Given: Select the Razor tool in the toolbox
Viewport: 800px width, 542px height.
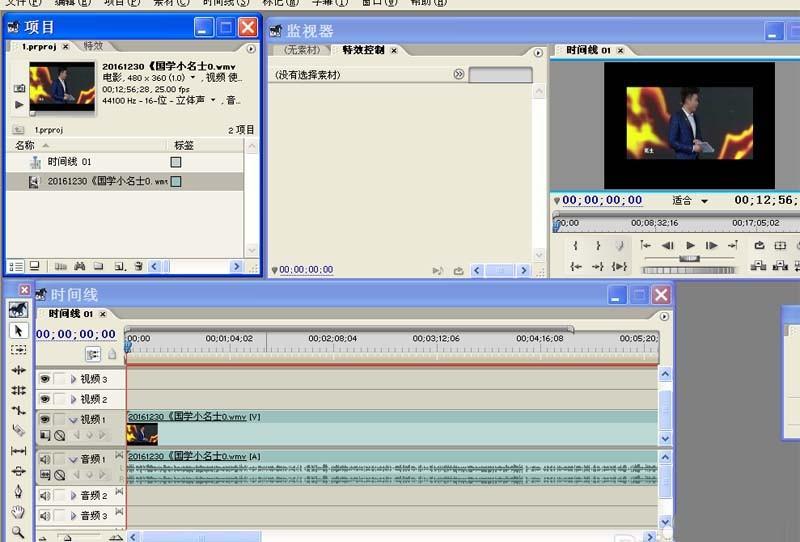Looking at the screenshot, I should pos(18,430).
